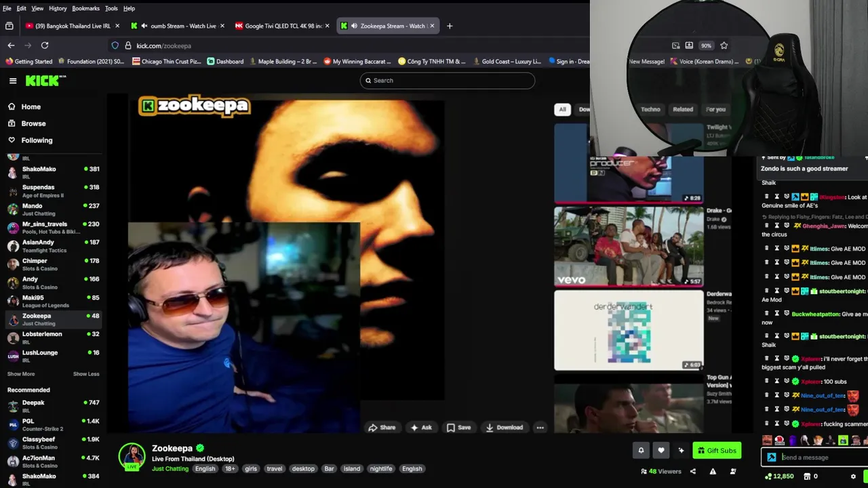The width and height of the screenshot is (868, 488).
Task: Click Ask under the video
Action: click(x=421, y=428)
